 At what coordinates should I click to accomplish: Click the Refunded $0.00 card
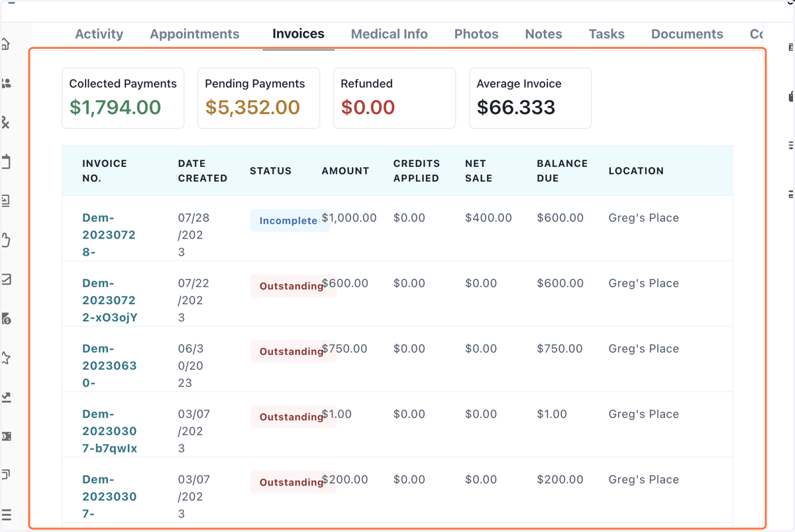point(394,98)
